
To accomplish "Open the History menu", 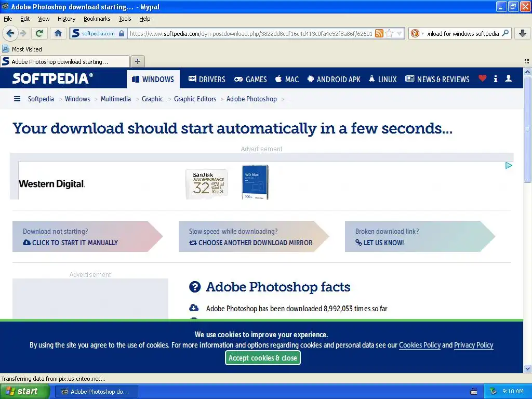I will tap(66, 19).
